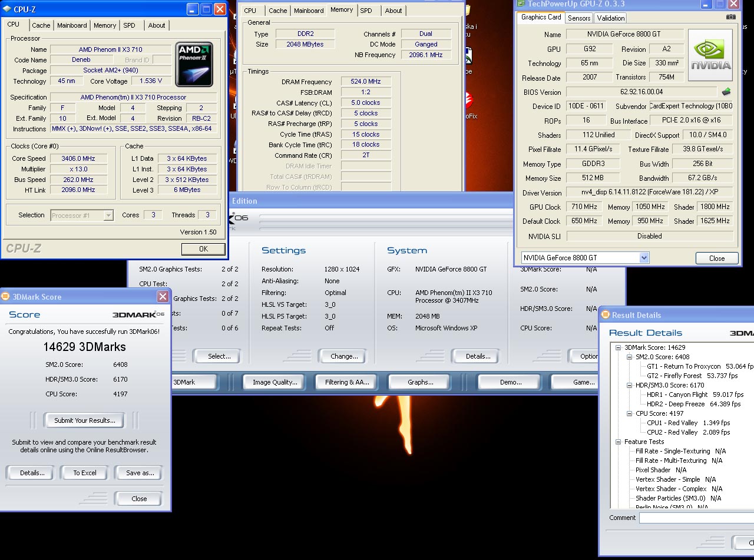754x560 pixels.
Task: Click the Result Details window title icon
Action: click(605, 315)
